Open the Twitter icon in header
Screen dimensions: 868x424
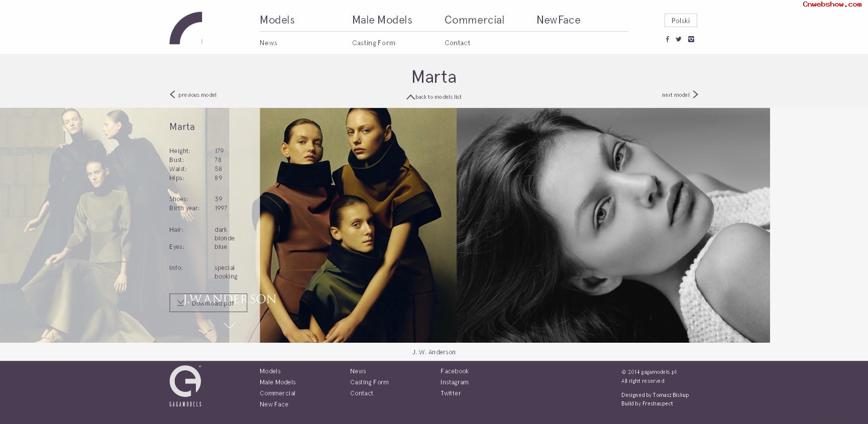pyautogui.click(x=679, y=39)
